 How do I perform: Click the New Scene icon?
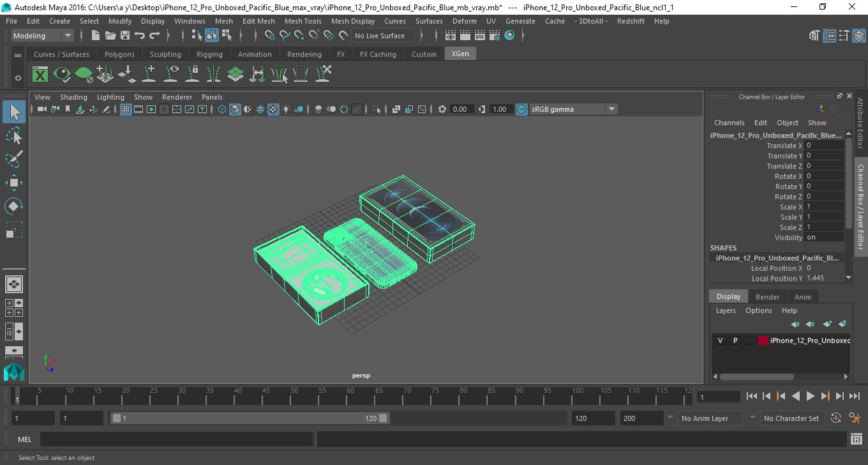(x=95, y=36)
